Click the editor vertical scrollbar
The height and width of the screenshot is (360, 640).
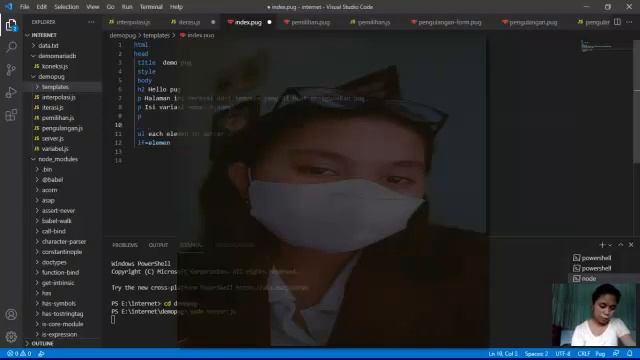[636, 102]
